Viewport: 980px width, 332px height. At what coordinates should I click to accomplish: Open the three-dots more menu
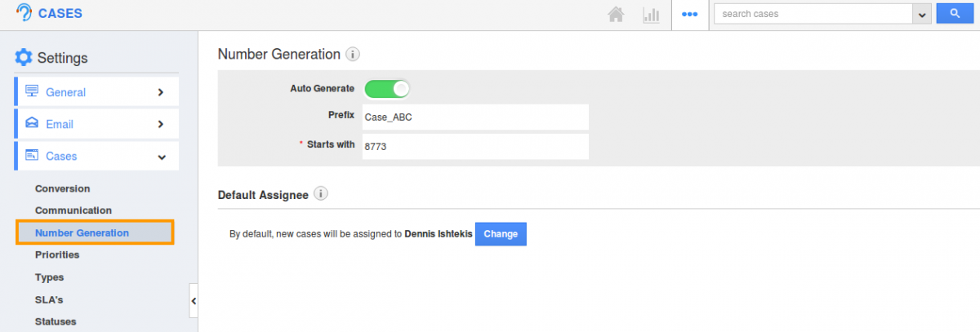690,15
